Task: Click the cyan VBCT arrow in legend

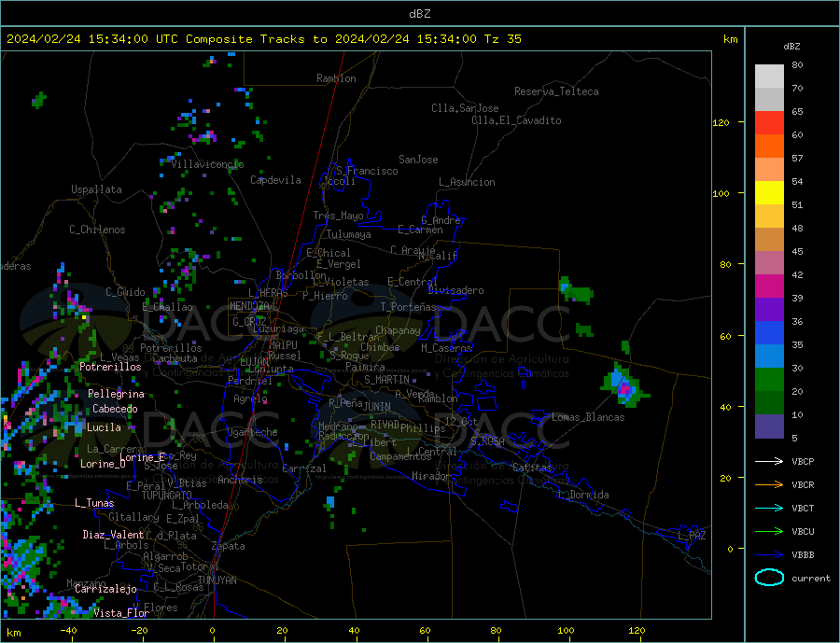Action: [x=769, y=508]
